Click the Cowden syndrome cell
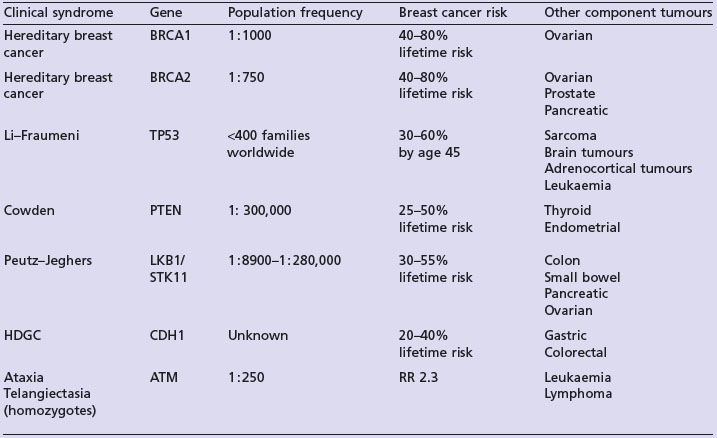Viewport: 717px width, 438px height. (x=31, y=211)
